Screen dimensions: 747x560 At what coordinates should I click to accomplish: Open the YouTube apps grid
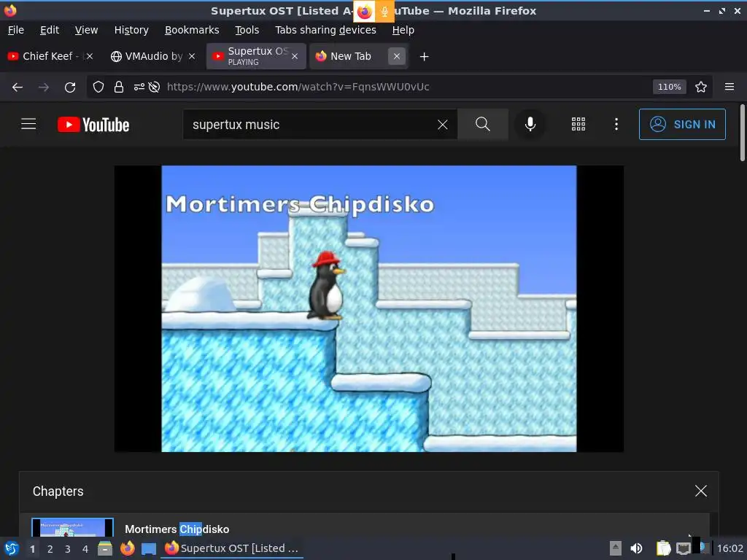[578, 124]
